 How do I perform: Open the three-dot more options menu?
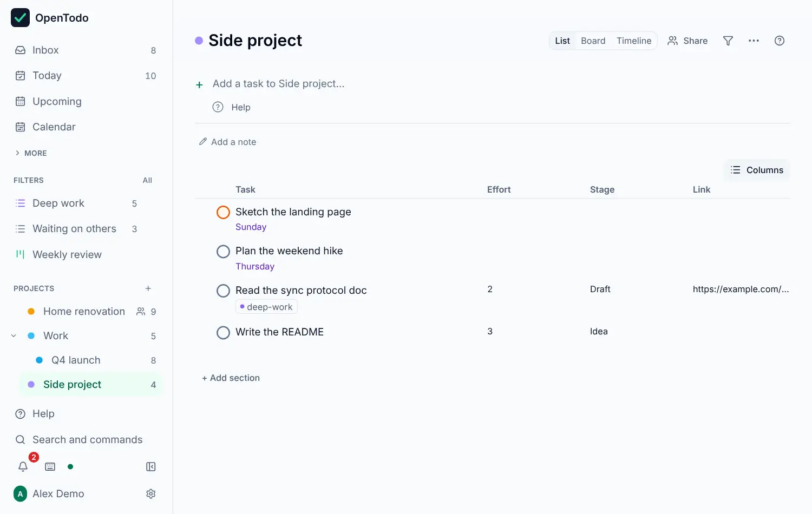tap(754, 41)
